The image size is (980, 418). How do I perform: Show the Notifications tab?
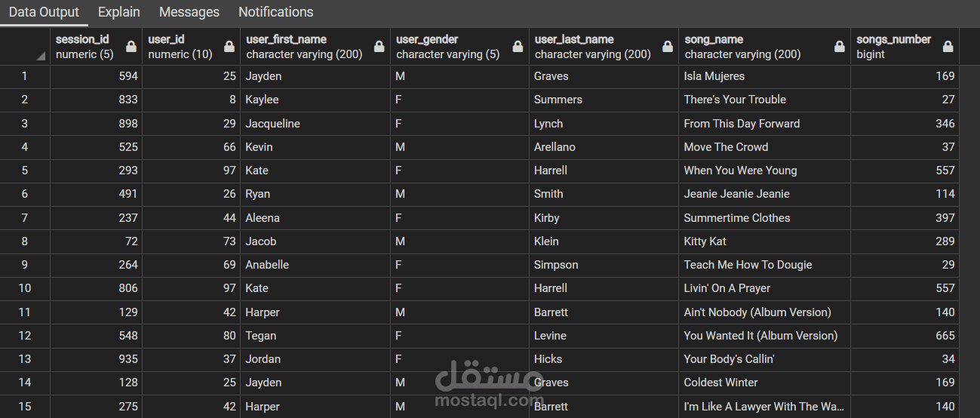(275, 12)
